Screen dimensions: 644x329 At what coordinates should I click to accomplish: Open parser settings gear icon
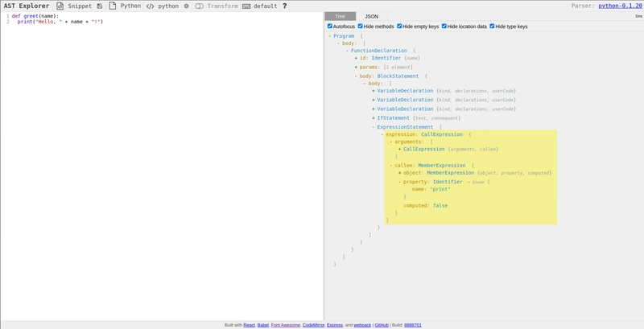(186, 6)
